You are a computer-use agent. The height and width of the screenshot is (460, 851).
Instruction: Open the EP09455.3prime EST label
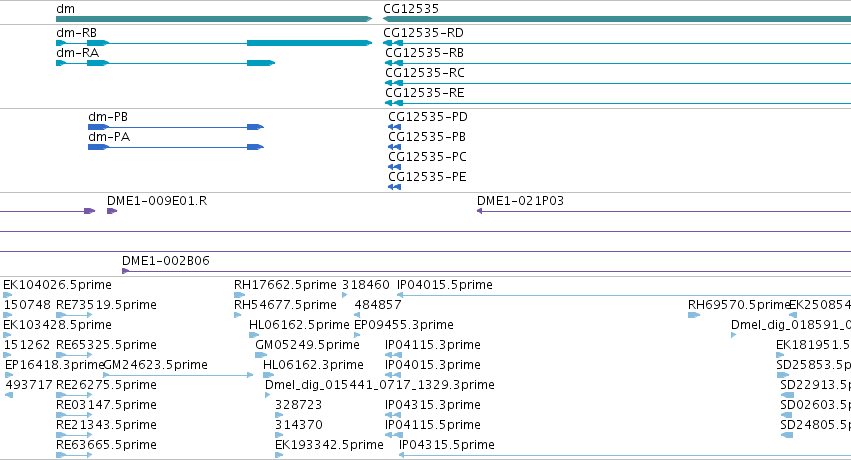pyautogui.click(x=404, y=325)
